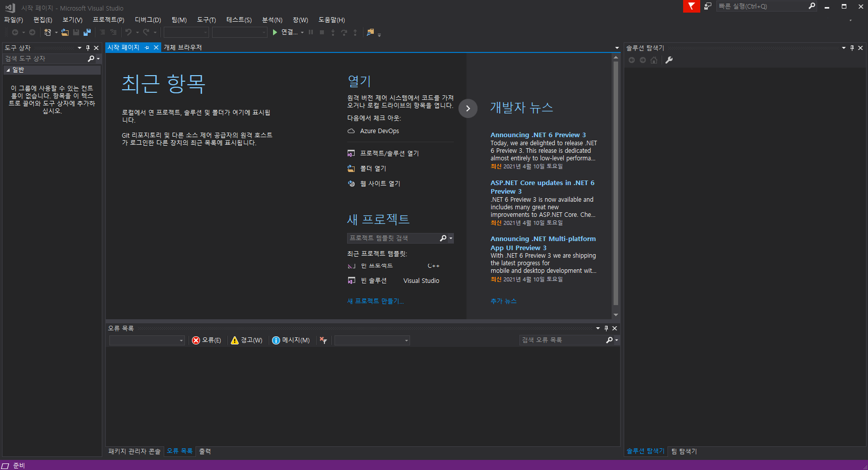This screenshot has height=470, width=868.
Task: Toggle the clear error filters button
Action: pyautogui.click(x=323, y=340)
